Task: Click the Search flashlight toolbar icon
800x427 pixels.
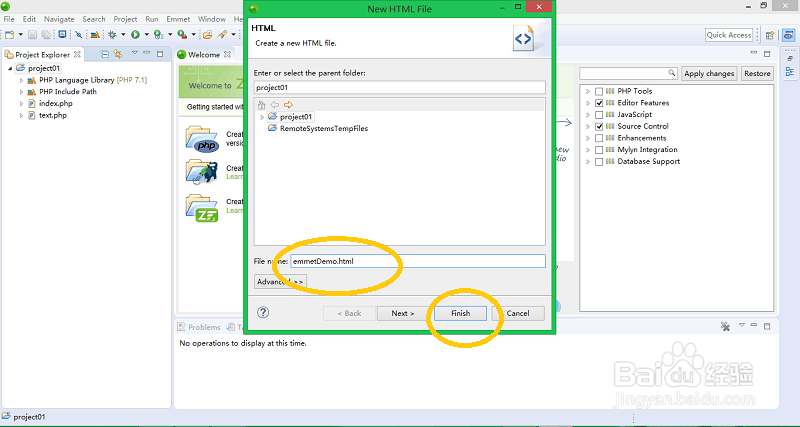Action: 222,35
